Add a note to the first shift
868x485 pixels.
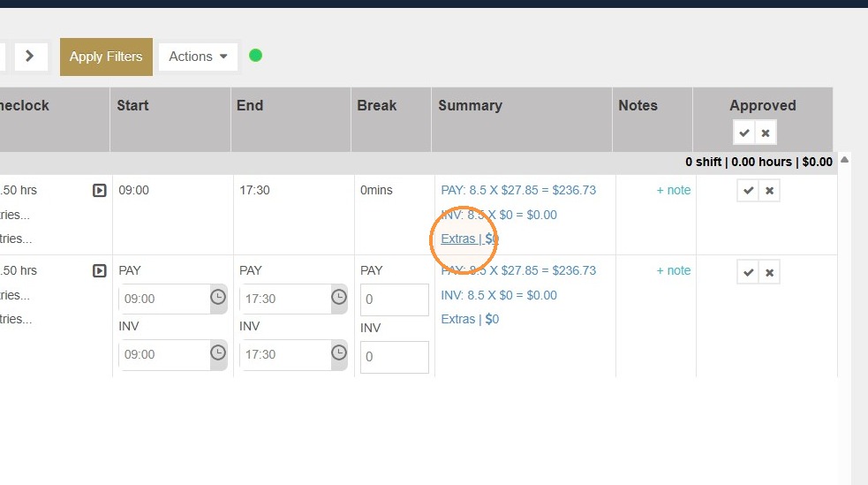pos(673,191)
